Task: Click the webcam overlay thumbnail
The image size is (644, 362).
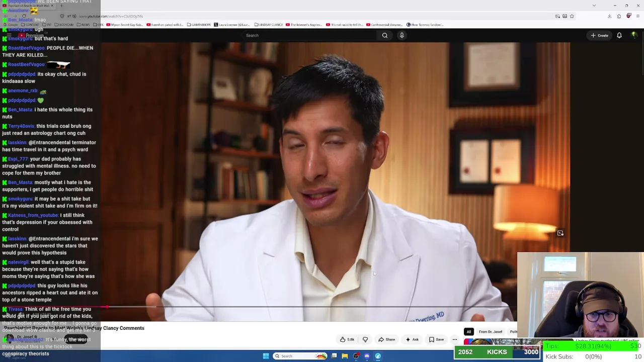Action: pyautogui.click(x=581, y=296)
